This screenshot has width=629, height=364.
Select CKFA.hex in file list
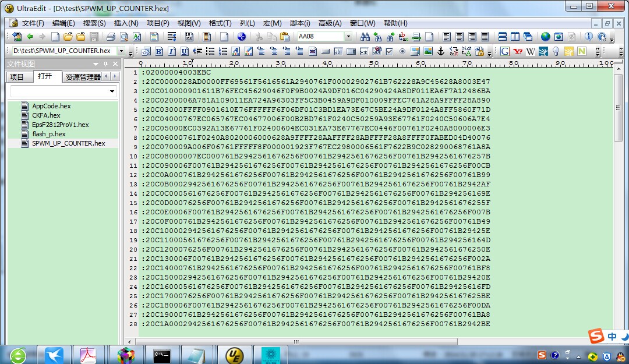pyautogui.click(x=46, y=115)
